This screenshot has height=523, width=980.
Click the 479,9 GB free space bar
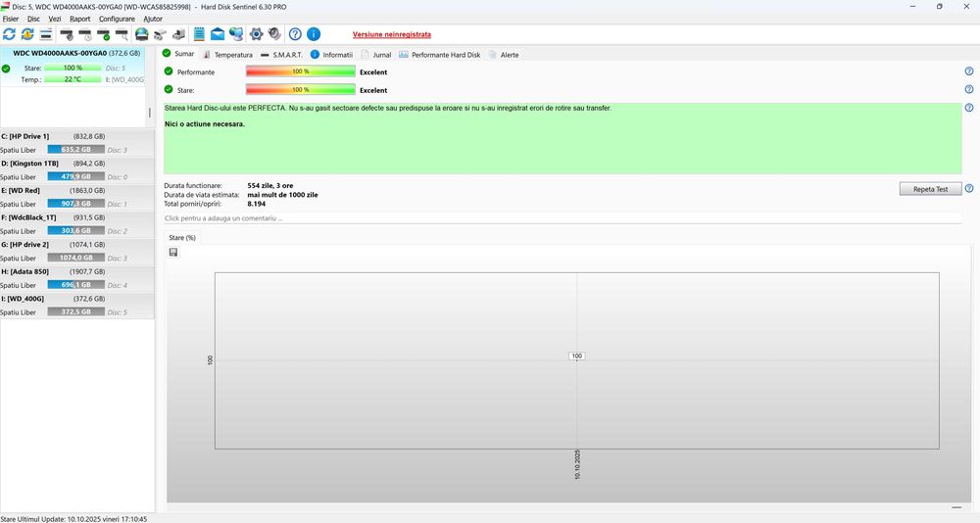point(76,176)
